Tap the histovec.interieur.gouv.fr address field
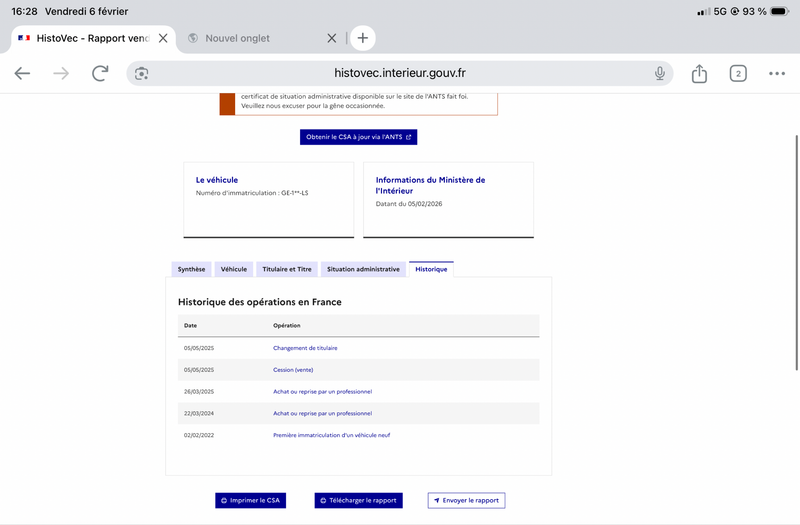800x525 pixels. click(400, 73)
